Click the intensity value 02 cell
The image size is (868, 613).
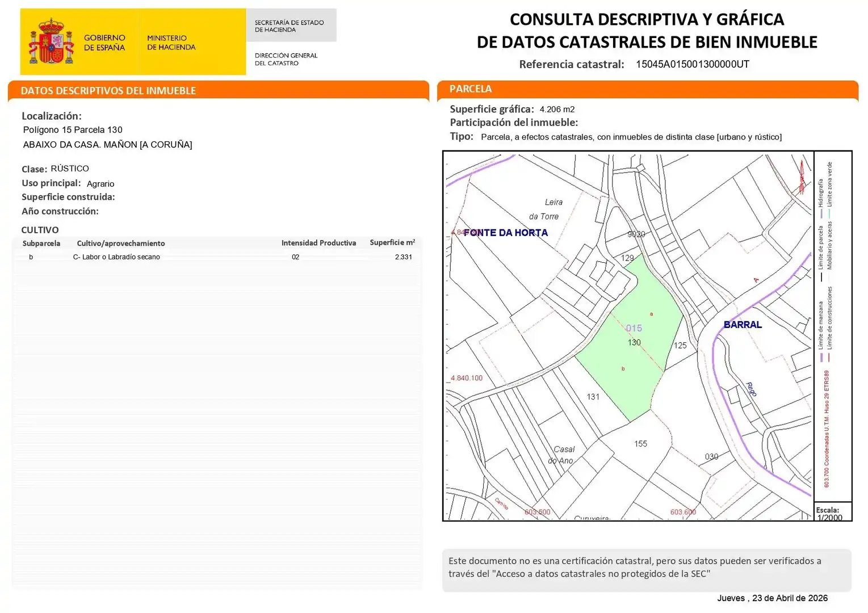click(295, 257)
